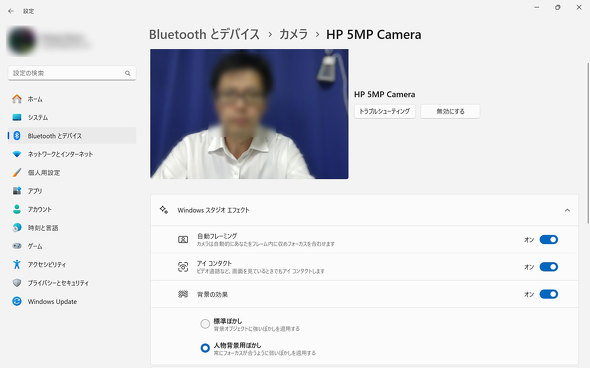This screenshot has height=368, width=590.
Task: Click the HP 5MP Camera page title
Action: 374,35
